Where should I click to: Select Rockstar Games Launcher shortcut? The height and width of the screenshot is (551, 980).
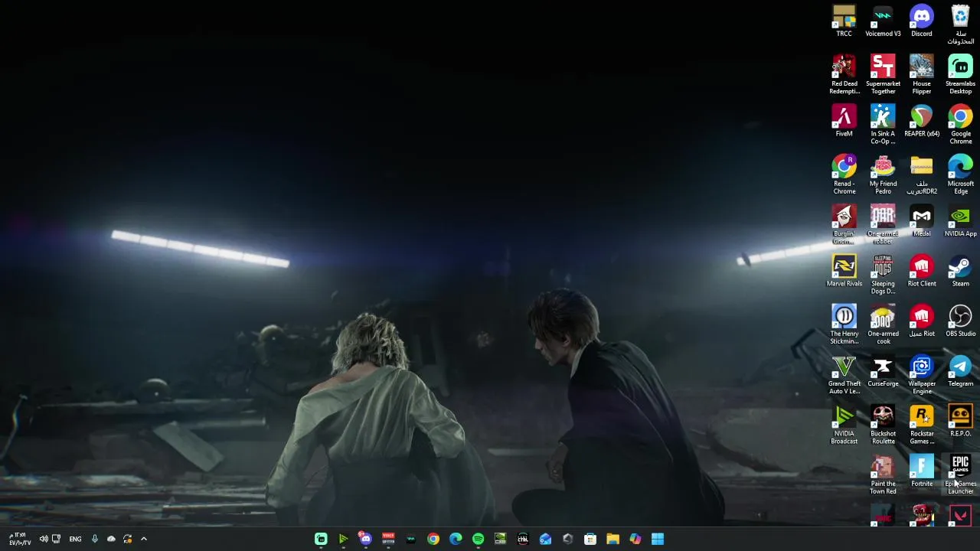(x=922, y=424)
